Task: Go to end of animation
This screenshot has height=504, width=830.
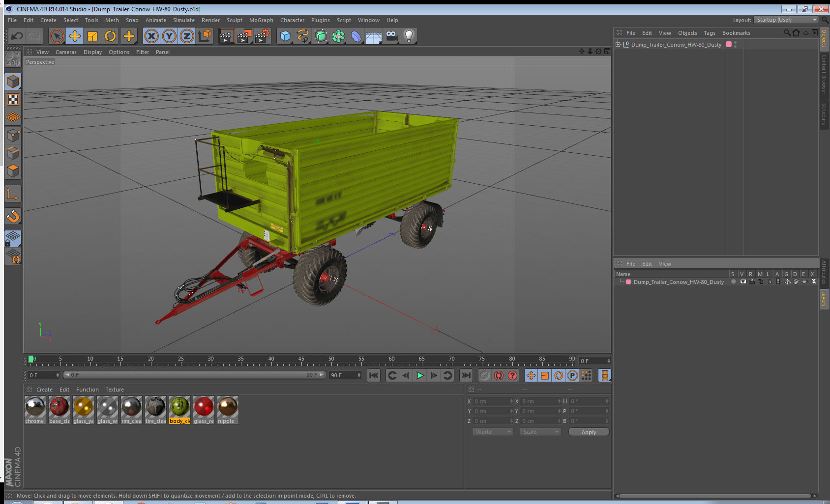Action: (x=466, y=375)
